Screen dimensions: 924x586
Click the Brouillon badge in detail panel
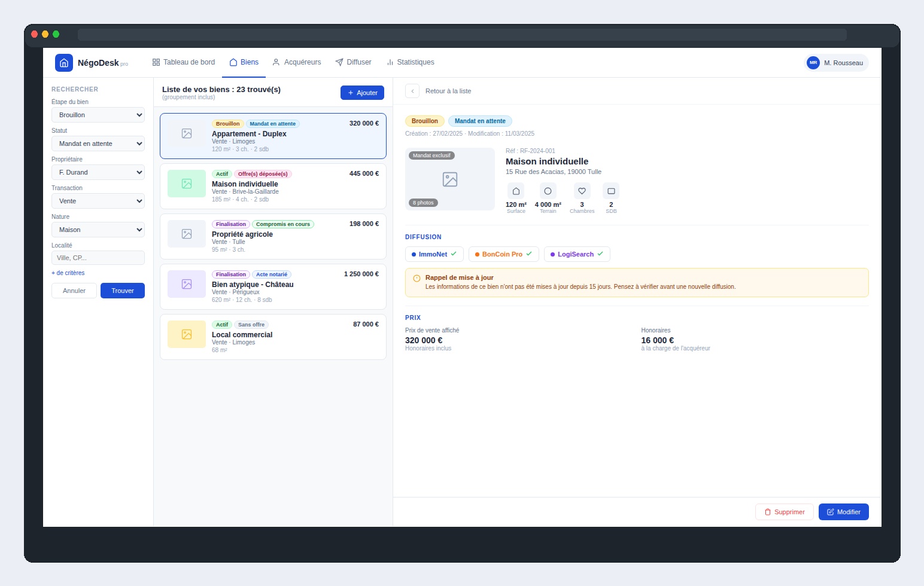[425, 121]
